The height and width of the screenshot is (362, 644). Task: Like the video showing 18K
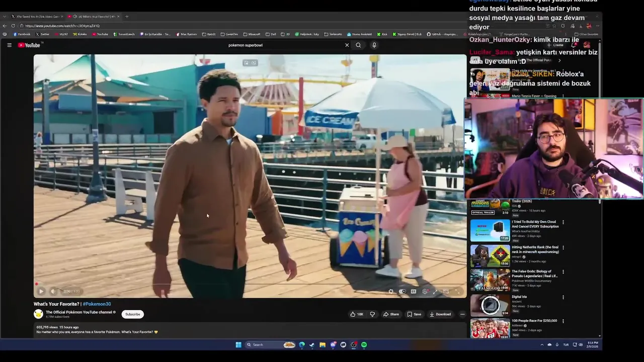(x=357, y=314)
